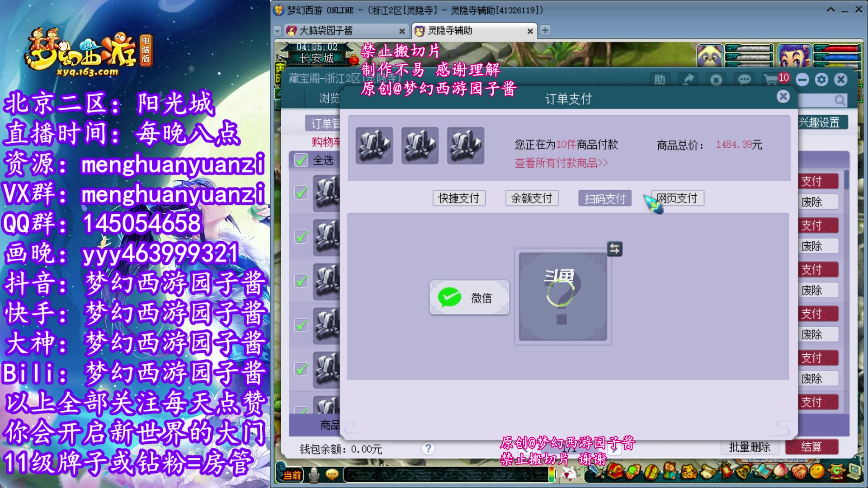Click the tiger icon in the bottom toolbar

[x=689, y=472]
